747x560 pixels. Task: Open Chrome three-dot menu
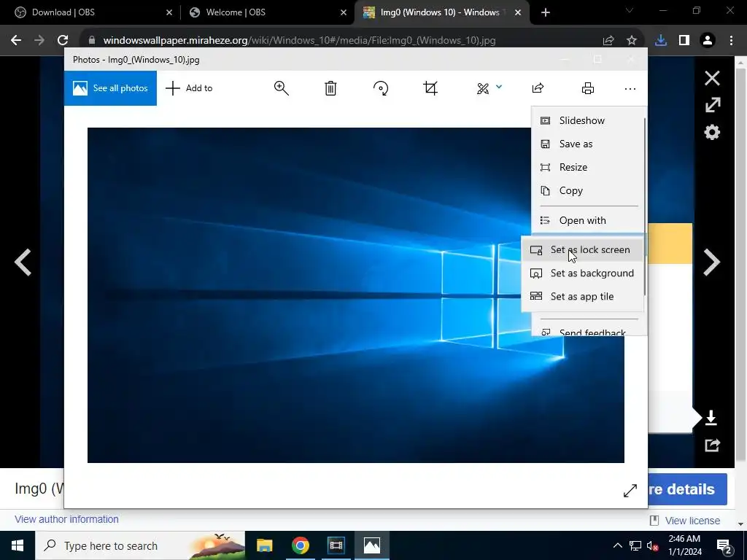[731, 41]
